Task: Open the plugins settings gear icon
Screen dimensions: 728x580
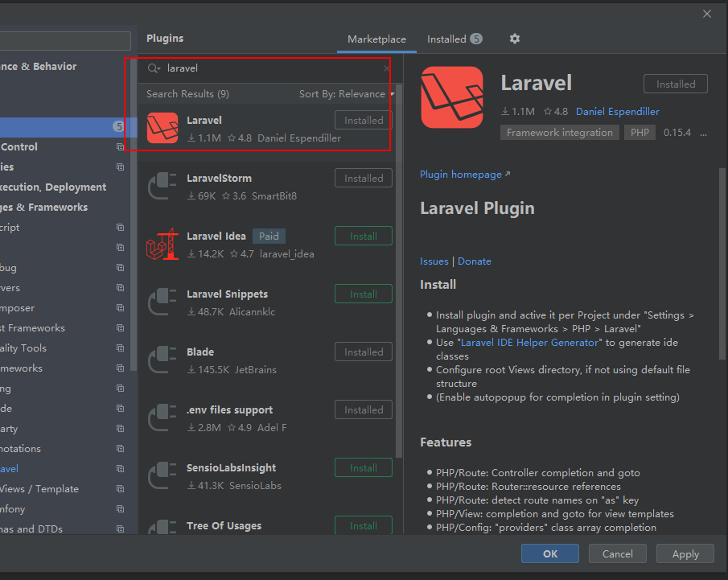Action: [515, 39]
